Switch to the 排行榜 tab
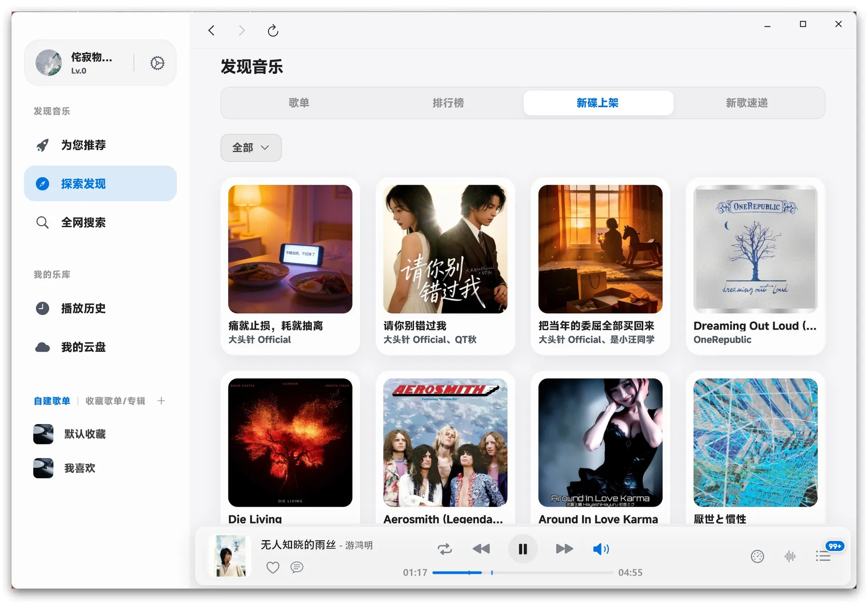This screenshot has width=868, height=604. [448, 103]
